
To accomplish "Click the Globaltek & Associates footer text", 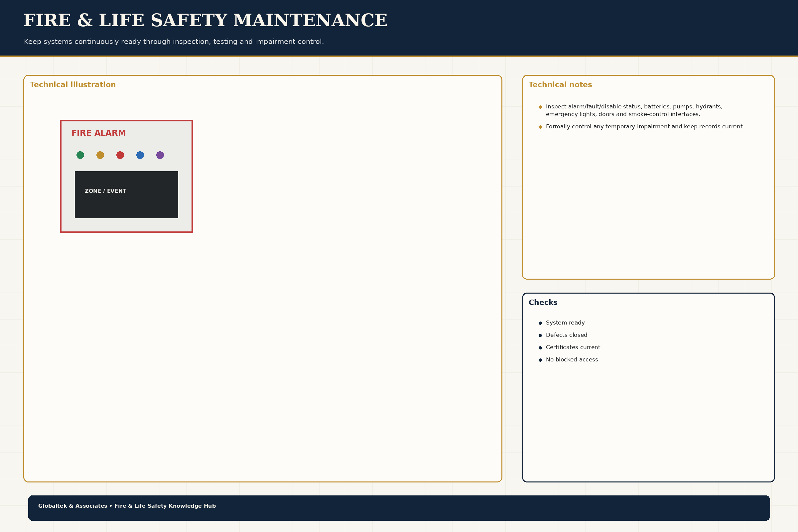I will coord(127,506).
